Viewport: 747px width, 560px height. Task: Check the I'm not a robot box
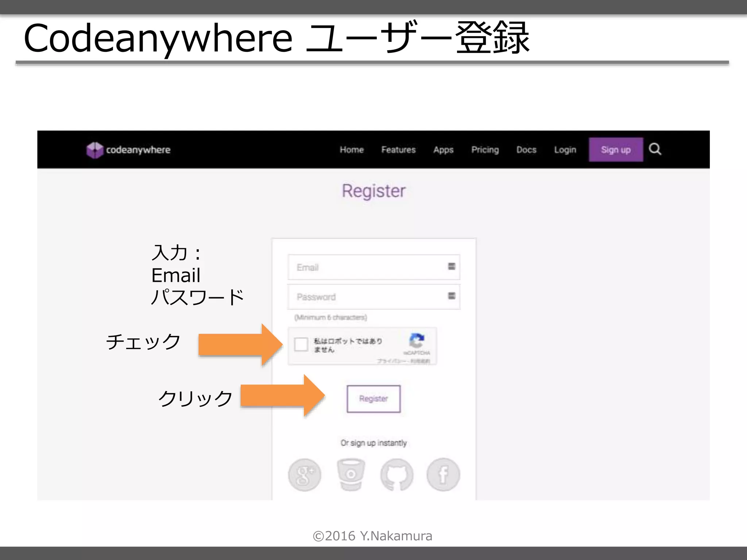tap(301, 344)
